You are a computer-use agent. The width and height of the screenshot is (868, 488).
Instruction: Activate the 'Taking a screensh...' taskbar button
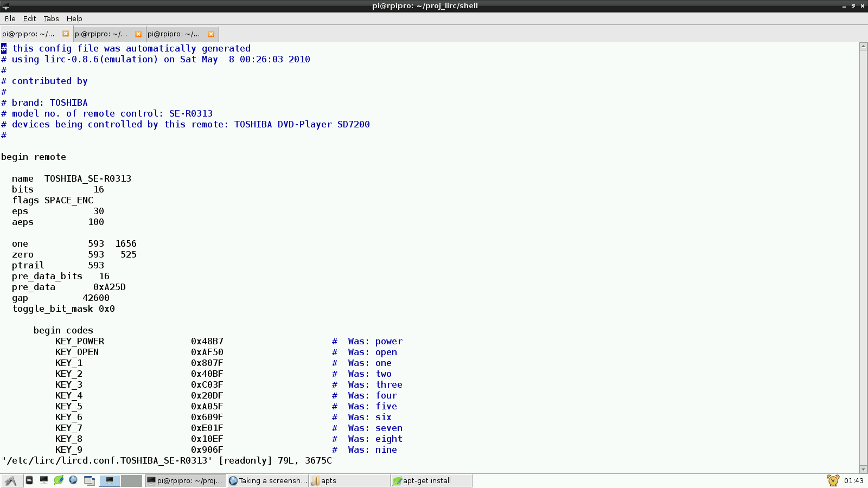268,480
